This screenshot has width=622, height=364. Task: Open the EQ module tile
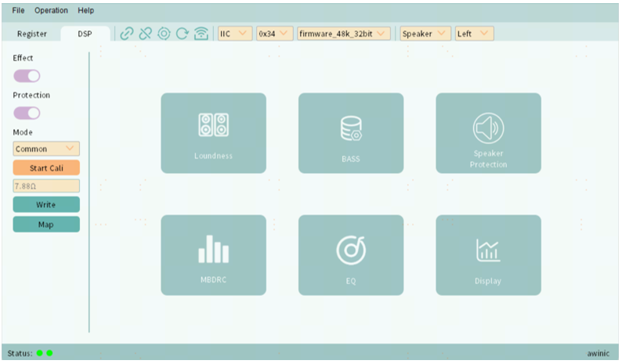pos(350,255)
